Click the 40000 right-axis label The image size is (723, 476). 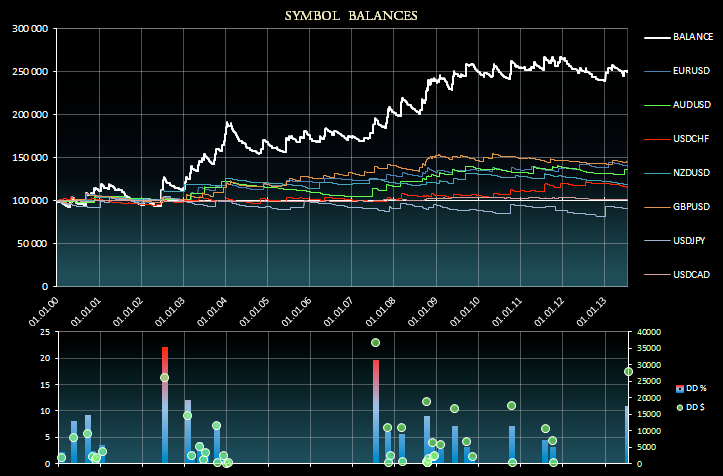pyautogui.click(x=649, y=332)
